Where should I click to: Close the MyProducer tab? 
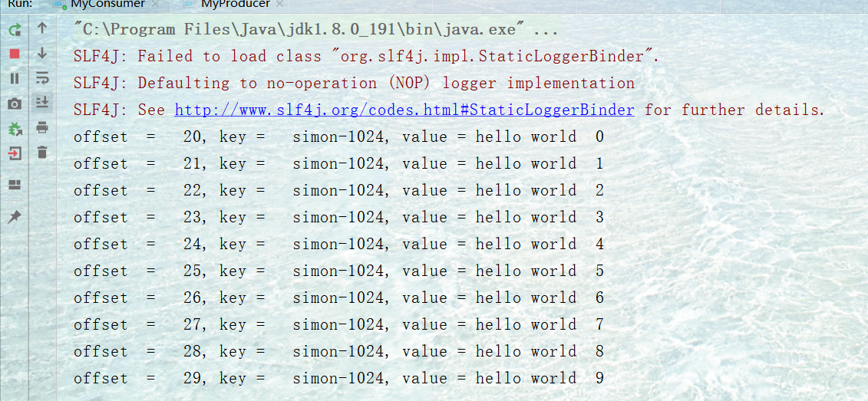(279, 5)
